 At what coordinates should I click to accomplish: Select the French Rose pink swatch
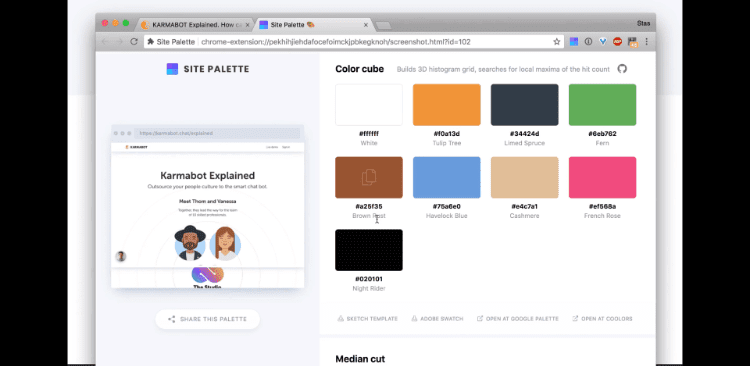pyautogui.click(x=603, y=177)
